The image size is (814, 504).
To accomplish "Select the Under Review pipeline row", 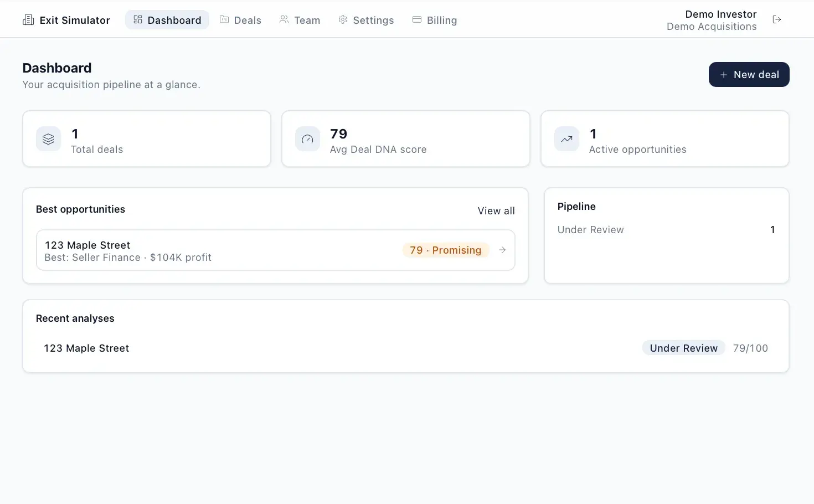I will pyautogui.click(x=666, y=230).
